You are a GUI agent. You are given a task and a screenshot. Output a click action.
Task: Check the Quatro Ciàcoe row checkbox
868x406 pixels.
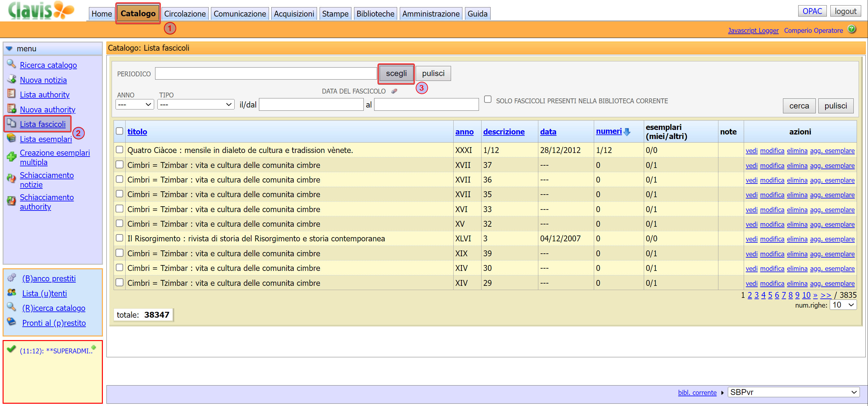click(119, 149)
